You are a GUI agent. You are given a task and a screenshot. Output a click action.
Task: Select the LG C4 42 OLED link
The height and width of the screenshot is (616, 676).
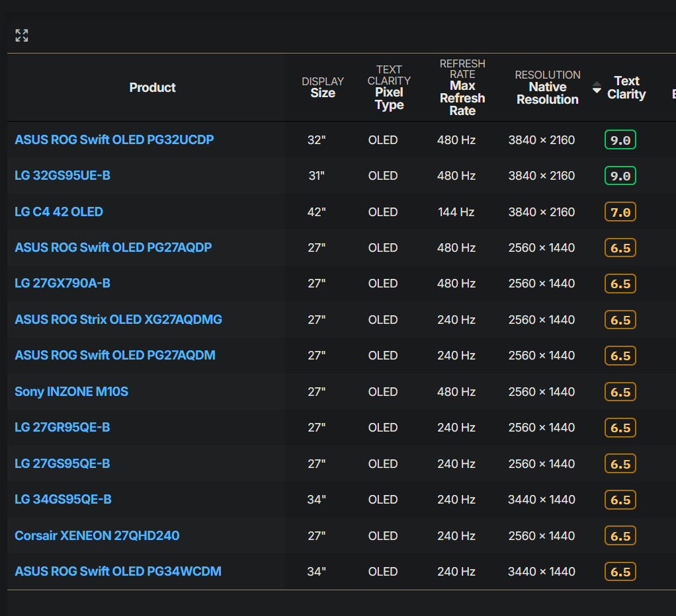click(x=59, y=212)
